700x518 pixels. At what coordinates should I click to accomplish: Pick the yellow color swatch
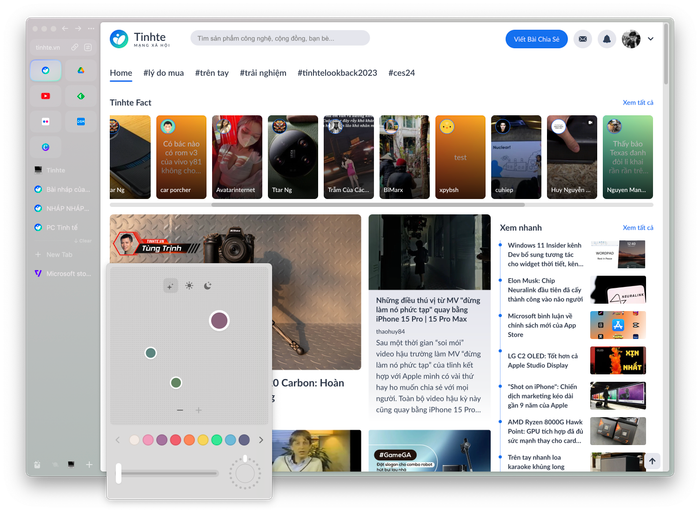[203, 440]
